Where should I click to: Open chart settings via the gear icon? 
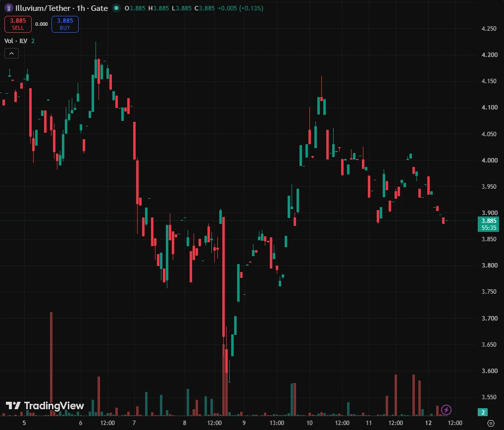pyautogui.click(x=491, y=423)
